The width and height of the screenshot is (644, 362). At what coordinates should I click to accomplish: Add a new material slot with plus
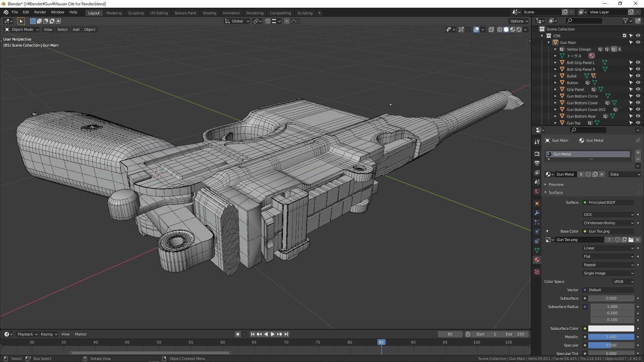[638, 153]
